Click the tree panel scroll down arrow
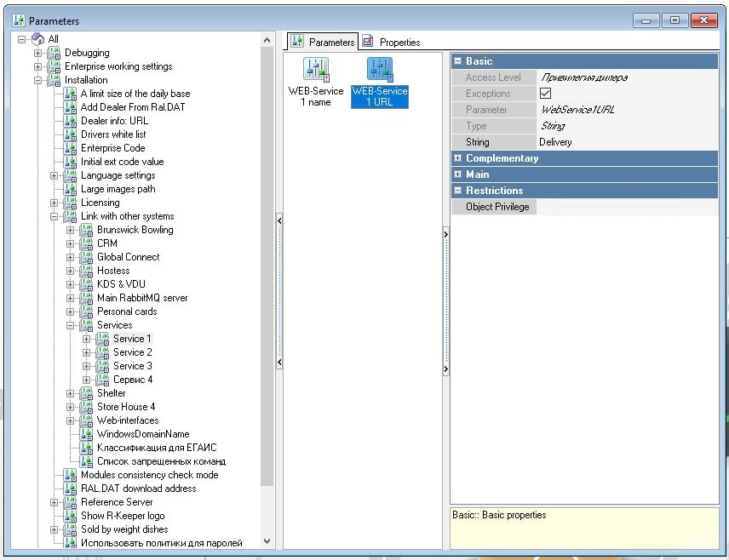Viewport: 729px width, 560px height. (268, 540)
